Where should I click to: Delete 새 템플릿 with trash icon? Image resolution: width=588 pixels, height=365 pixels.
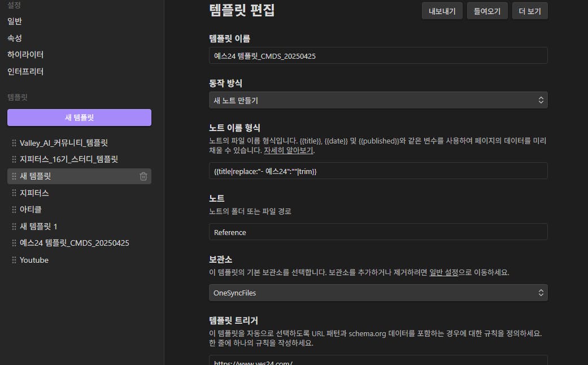point(143,176)
